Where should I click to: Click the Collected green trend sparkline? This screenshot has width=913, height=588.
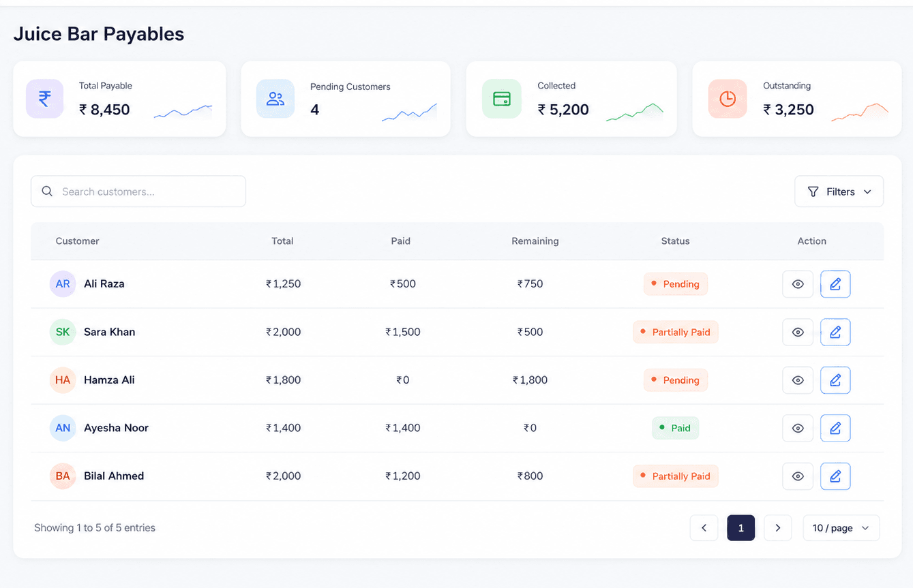[635, 112]
